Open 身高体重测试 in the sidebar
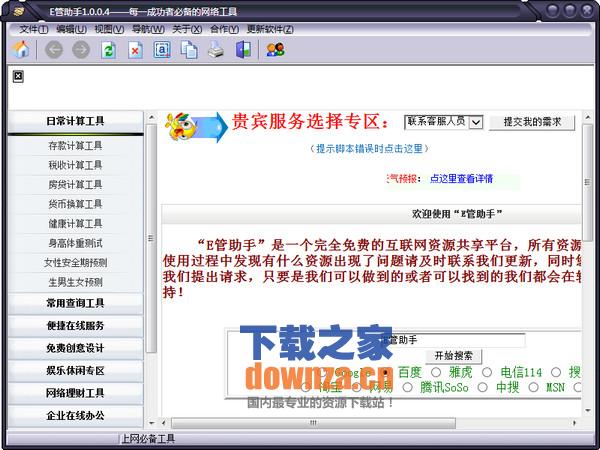The height and width of the screenshot is (450, 600). click(75, 243)
